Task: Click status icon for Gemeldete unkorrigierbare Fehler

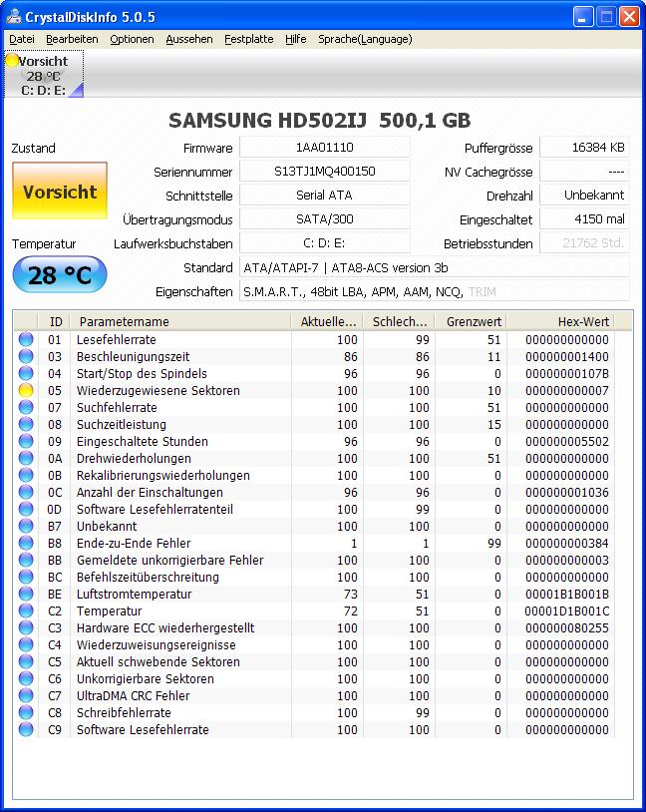Action: pyautogui.click(x=26, y=560)
